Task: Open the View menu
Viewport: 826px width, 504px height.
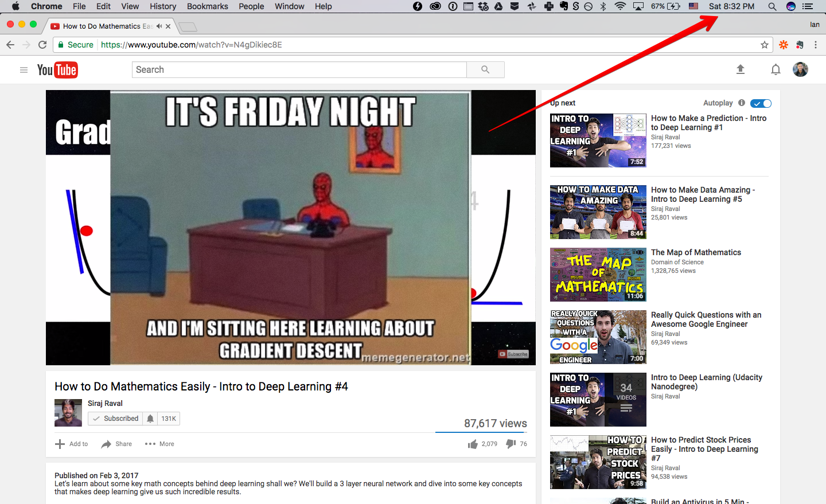Action: (x=130, y=6)
